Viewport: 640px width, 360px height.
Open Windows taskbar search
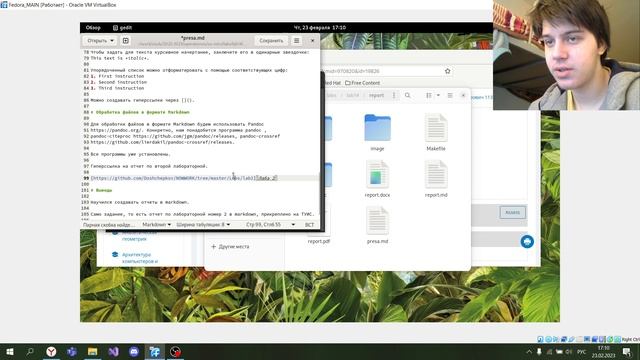click(x=30, y=351)
